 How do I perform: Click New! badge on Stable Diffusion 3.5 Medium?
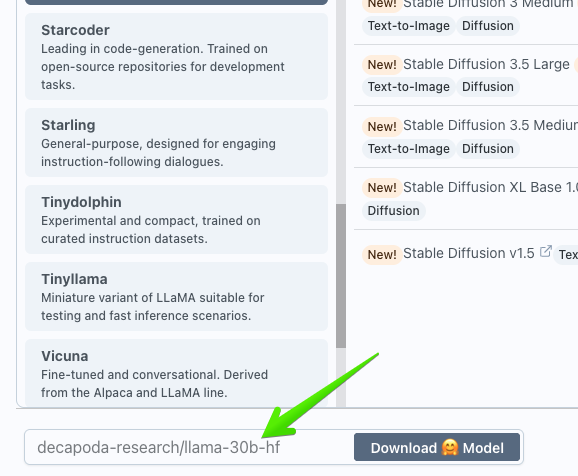(x=382, y=126)
